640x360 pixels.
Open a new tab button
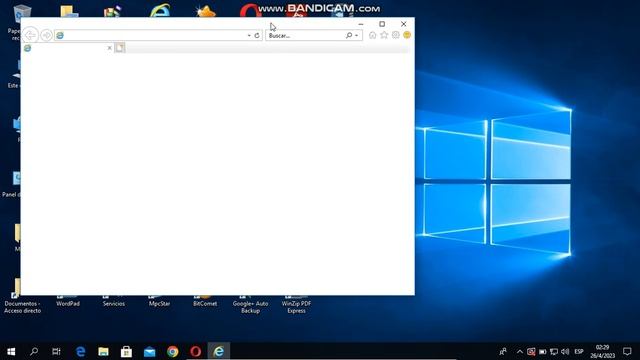click(x=120, y=48)
